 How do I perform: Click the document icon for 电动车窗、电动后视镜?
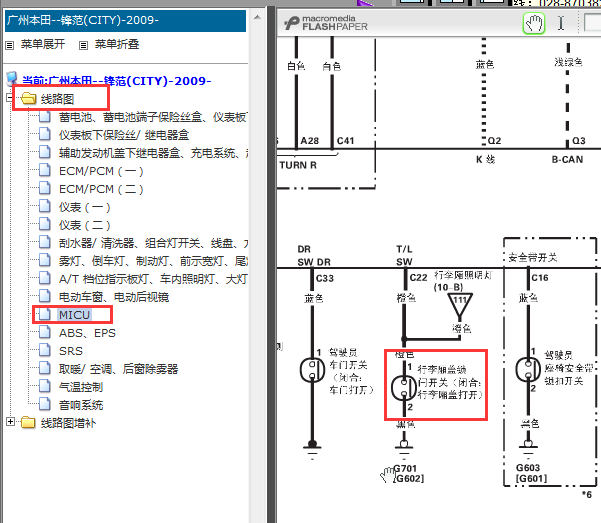tap(45, 296)
